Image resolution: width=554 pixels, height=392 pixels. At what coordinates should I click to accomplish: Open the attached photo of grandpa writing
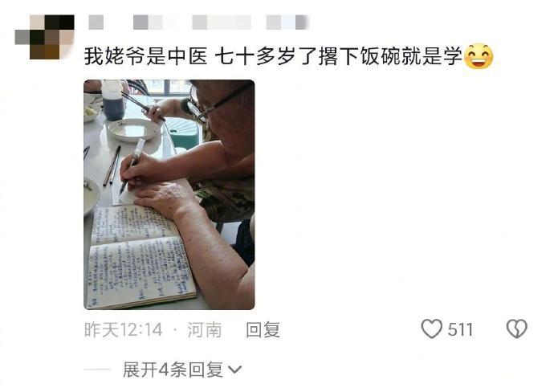pyautogui.click(x=169, y=194)
